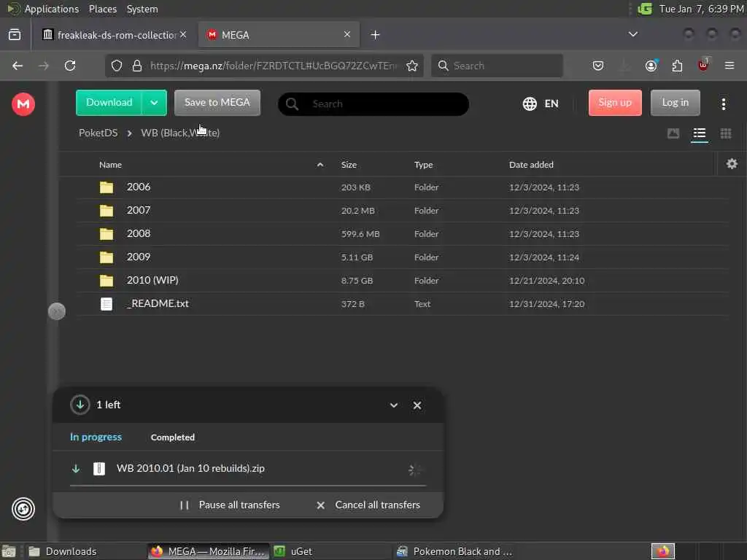Click the 1 left download status icon
The image size is (747, 560).
point(80,405)
